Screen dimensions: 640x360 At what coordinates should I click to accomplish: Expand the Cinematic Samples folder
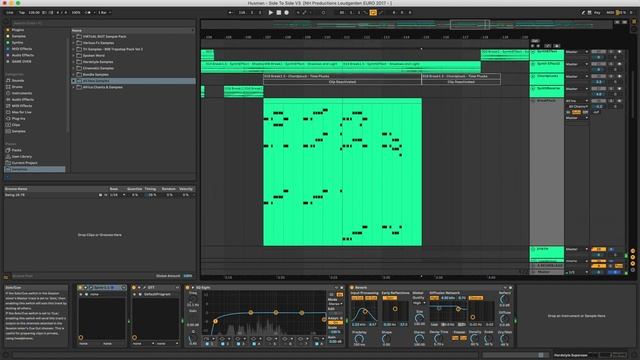[x=74, y=68]
